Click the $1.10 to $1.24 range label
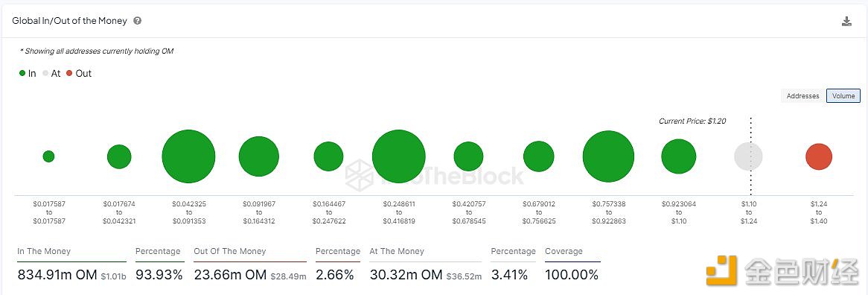 748,212
